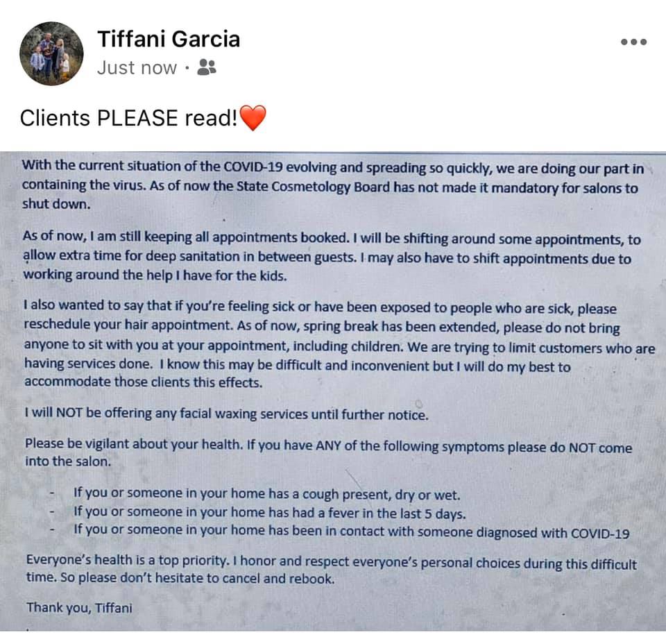Click the bullet about fever in last 5 days
This screenshot has height=644, width=666.
269,513
